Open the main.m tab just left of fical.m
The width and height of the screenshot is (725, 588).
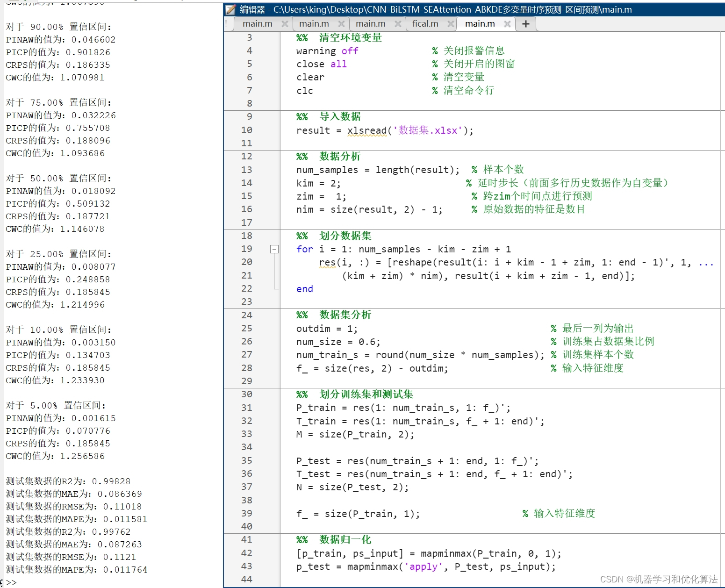click(x=371, y=24)
